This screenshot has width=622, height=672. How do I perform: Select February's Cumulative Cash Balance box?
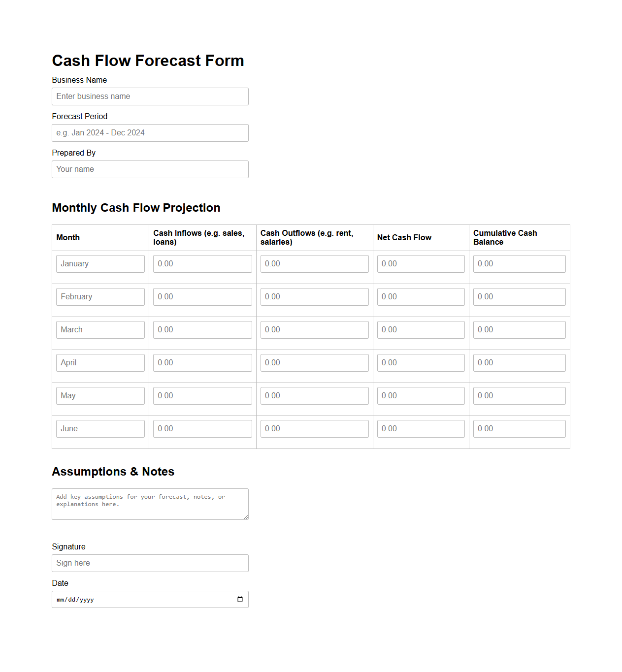(519, 296)
